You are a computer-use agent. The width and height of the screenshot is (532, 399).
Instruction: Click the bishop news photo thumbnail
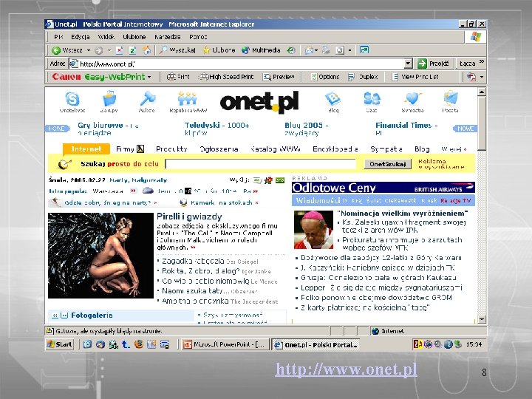(313, 230)
